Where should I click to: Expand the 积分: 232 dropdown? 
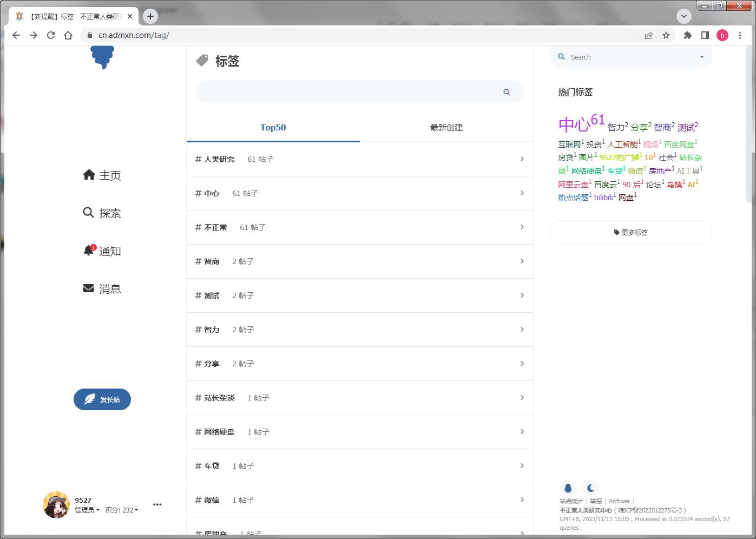121,510
